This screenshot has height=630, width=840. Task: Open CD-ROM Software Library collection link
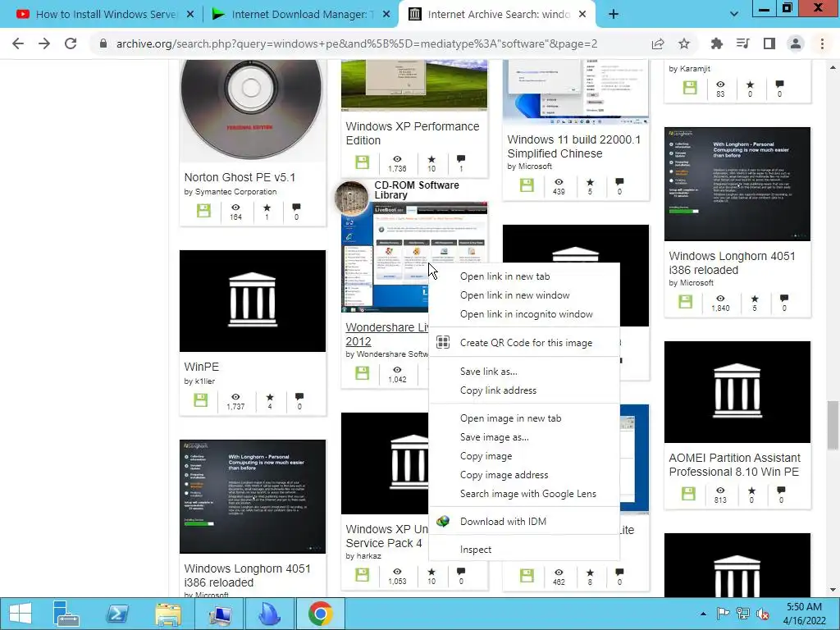[x=416, y=190]
